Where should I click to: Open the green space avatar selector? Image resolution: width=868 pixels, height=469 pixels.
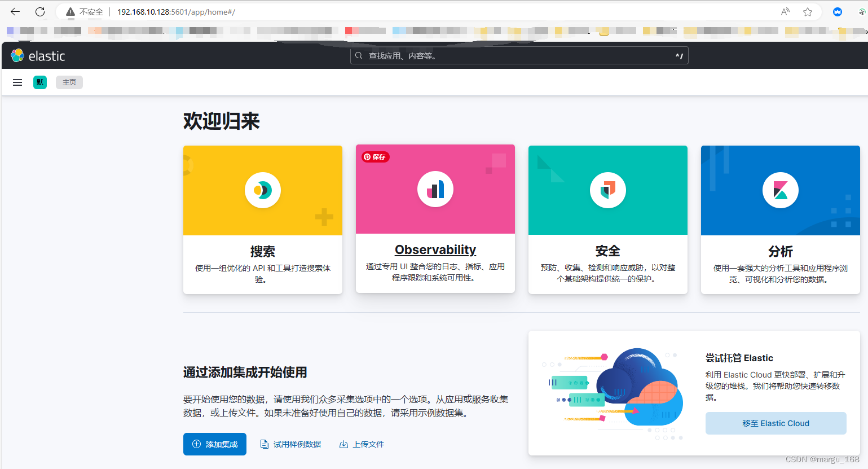40,82
